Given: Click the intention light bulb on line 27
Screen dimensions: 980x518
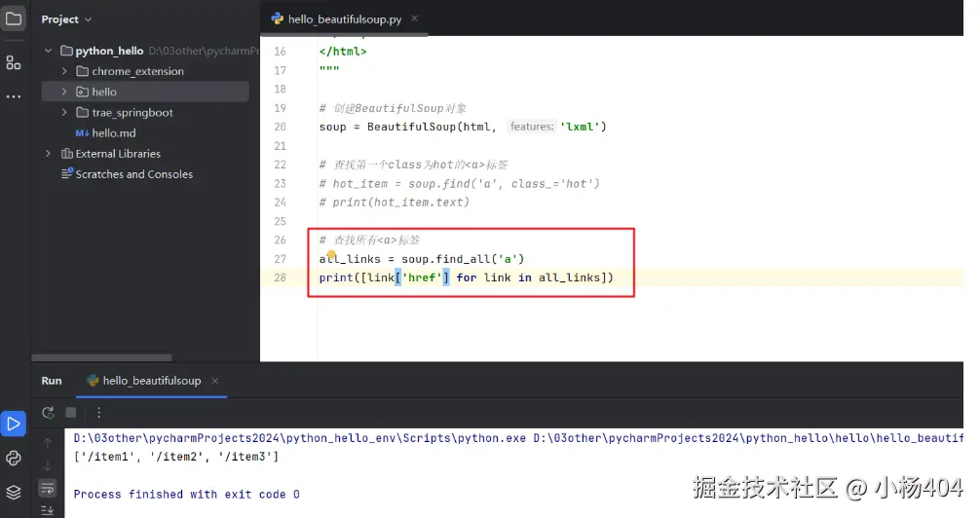Looking at the screenshot, I should (x=331, y=254).
